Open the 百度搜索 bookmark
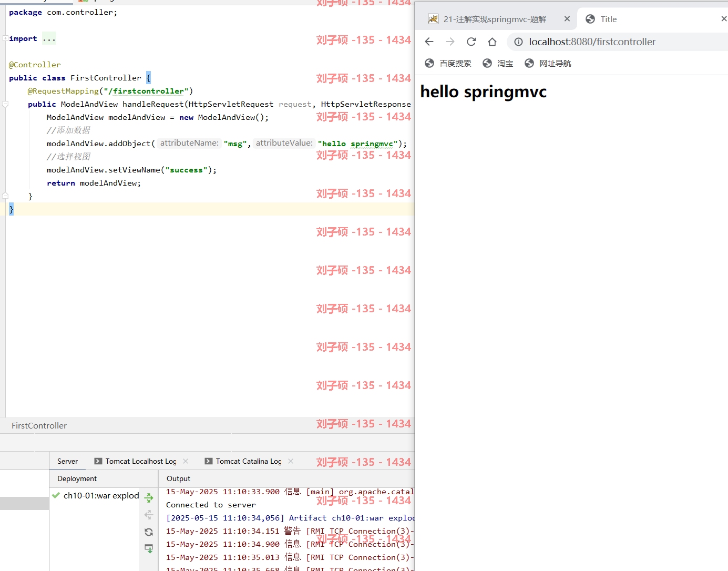This screenshot has width=728, height=571. (448, 63)
